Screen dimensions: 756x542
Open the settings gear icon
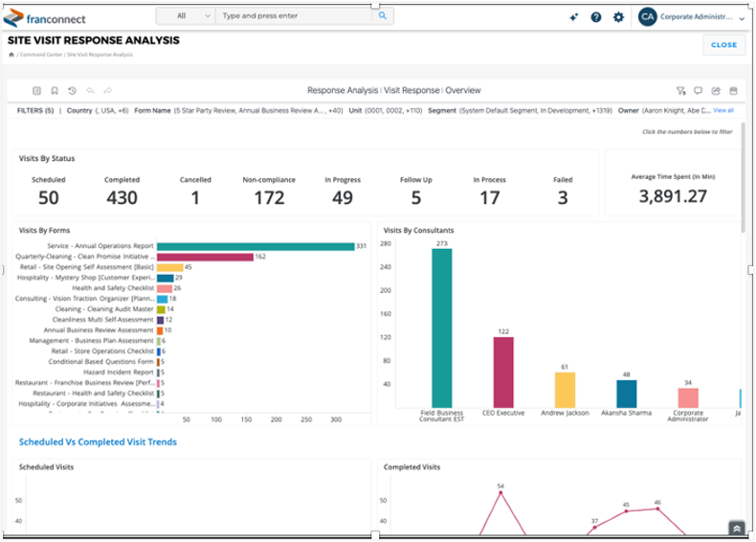click(618, 17)
